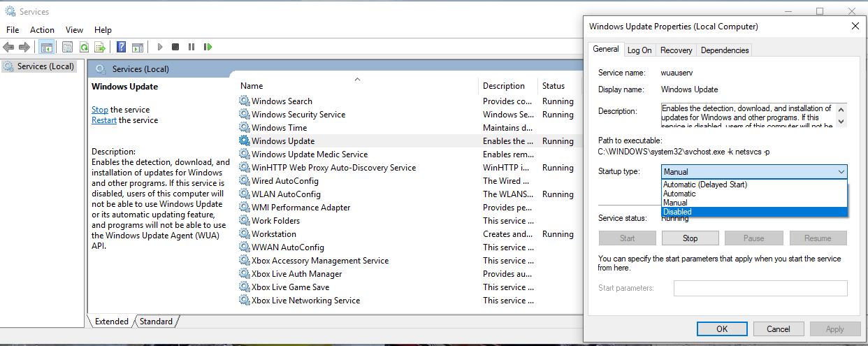Open the Action menu
Image resolution: width=868 pixels, height=346 pixels.
[x=42, y=30]
